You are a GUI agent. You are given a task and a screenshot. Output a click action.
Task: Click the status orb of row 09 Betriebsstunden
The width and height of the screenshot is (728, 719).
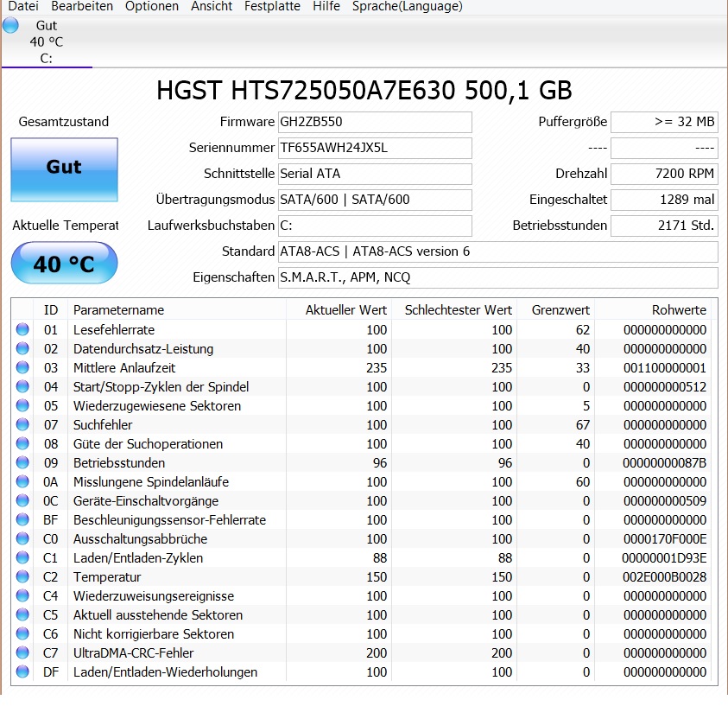tap(22, 462)
